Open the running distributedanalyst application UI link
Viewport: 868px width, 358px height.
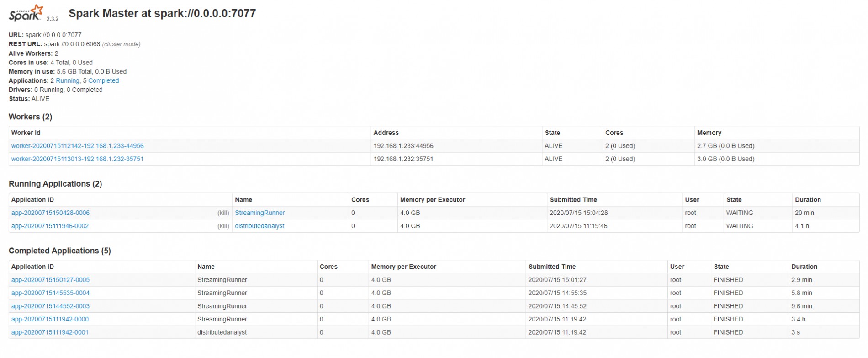(259, 226)
